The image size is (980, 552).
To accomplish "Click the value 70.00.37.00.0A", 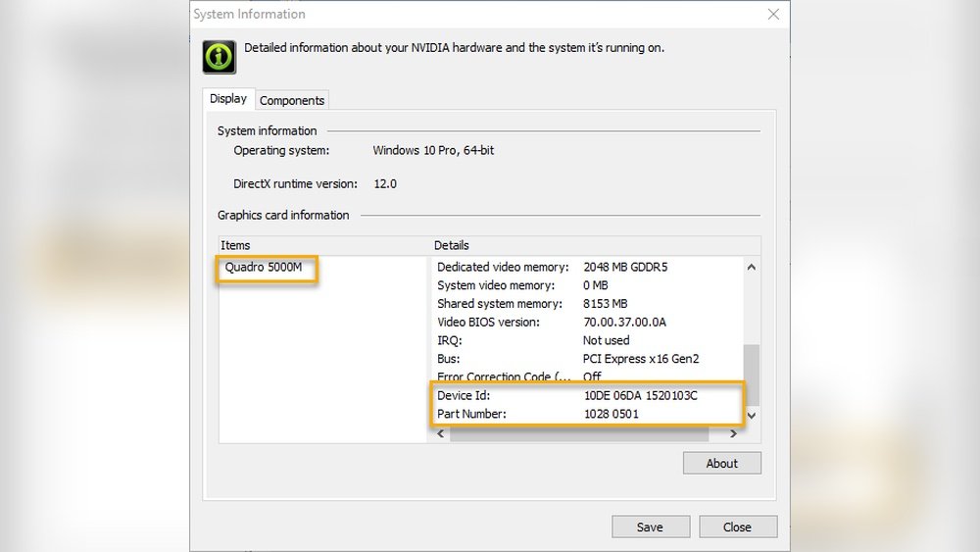I will pyautogui.click(x=624, y=323).
